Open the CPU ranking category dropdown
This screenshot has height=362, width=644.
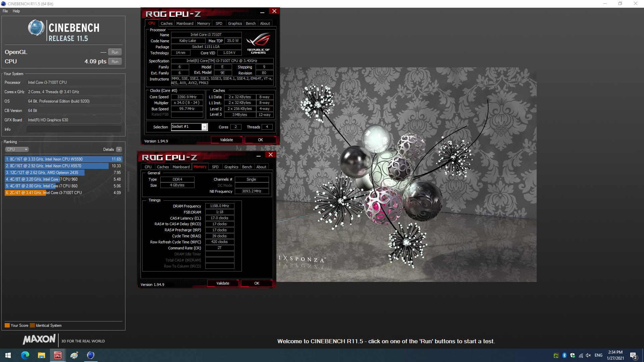17,149
